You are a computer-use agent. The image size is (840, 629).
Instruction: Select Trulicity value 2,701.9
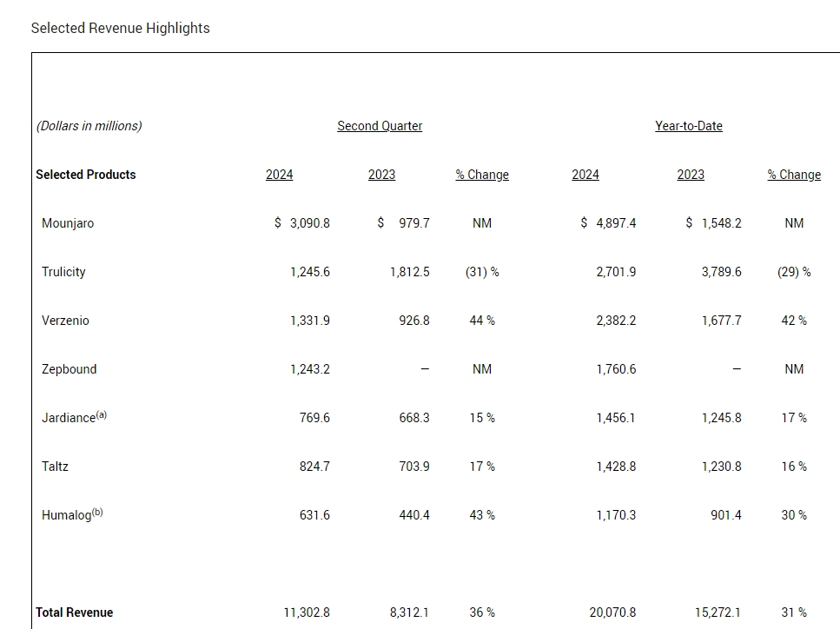[x=616, y=272]
